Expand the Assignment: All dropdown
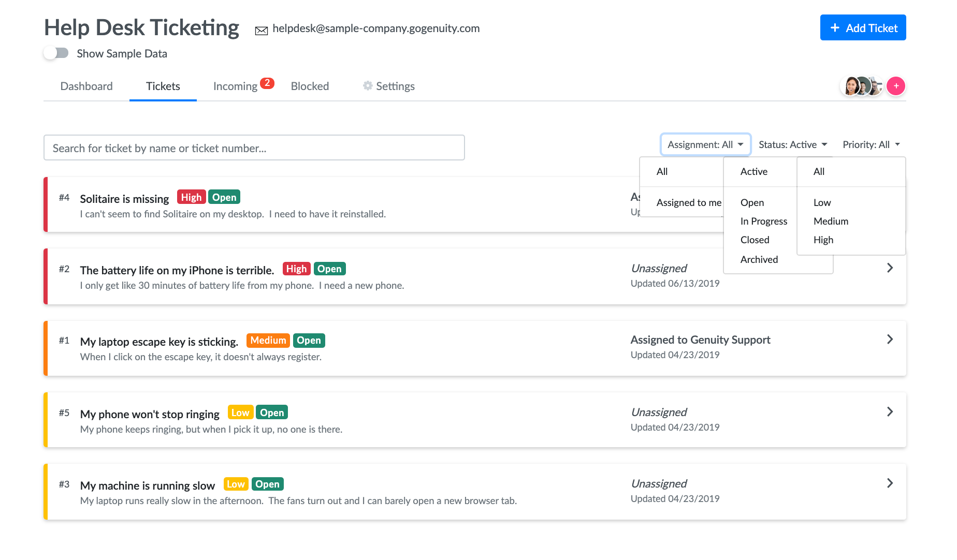The image size is (957, 560). pos(705,144)
